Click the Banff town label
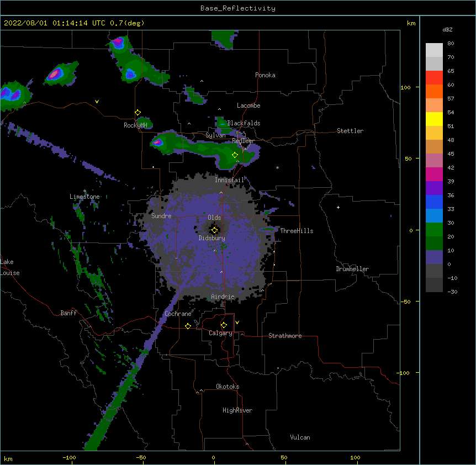This screenshot has width=476, height=465. 68,313
